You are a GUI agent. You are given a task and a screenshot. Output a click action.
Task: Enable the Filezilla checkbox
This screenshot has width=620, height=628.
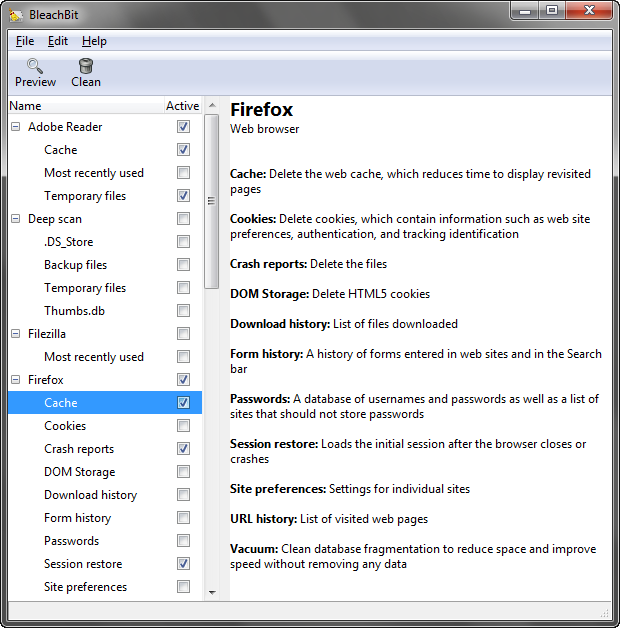[x=183, y=334]
